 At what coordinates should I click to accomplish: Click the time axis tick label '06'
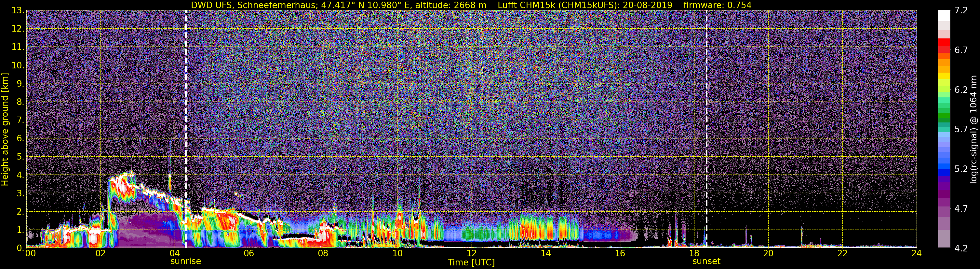(248, 254)
